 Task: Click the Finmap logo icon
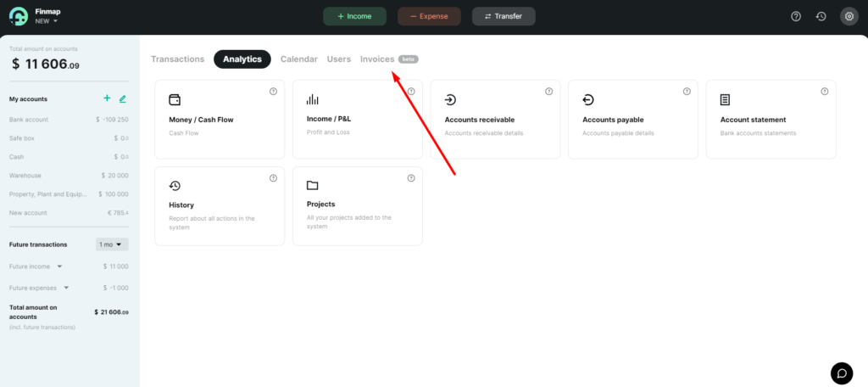(19, 17)
